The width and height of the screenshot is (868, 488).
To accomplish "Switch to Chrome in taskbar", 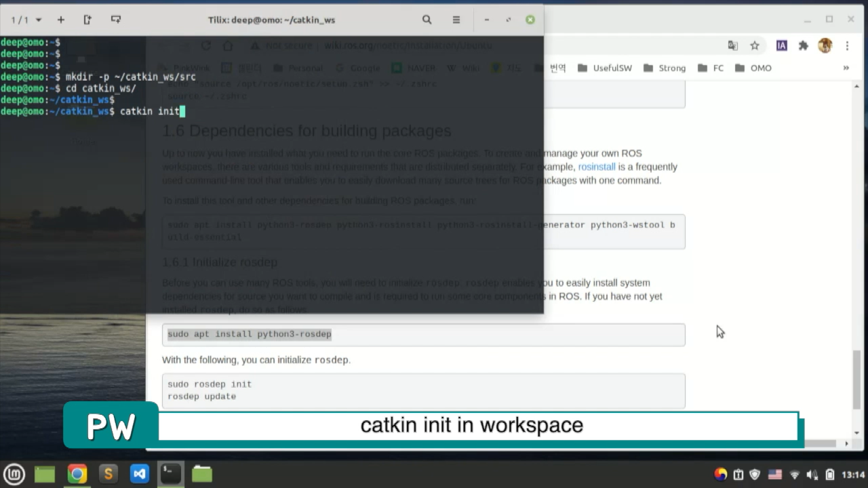I will pyautogui.click(x=77, y=474).
